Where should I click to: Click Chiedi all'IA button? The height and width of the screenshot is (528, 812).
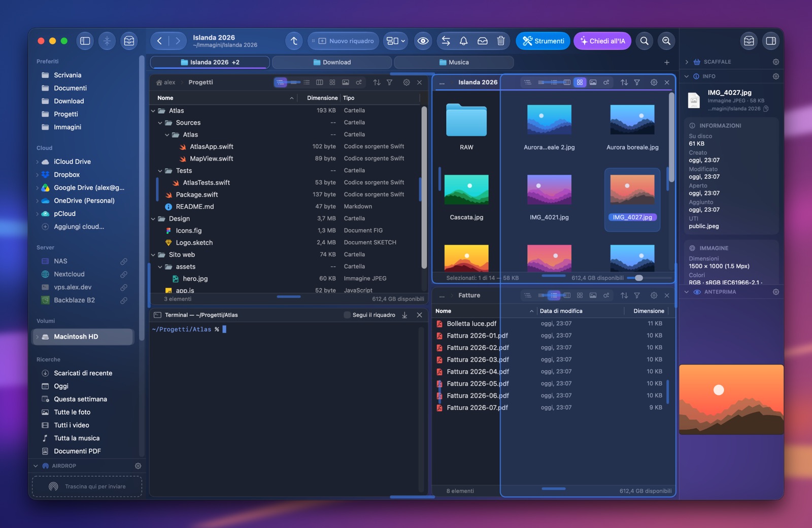pyautogui.click(x=602, y=41)
